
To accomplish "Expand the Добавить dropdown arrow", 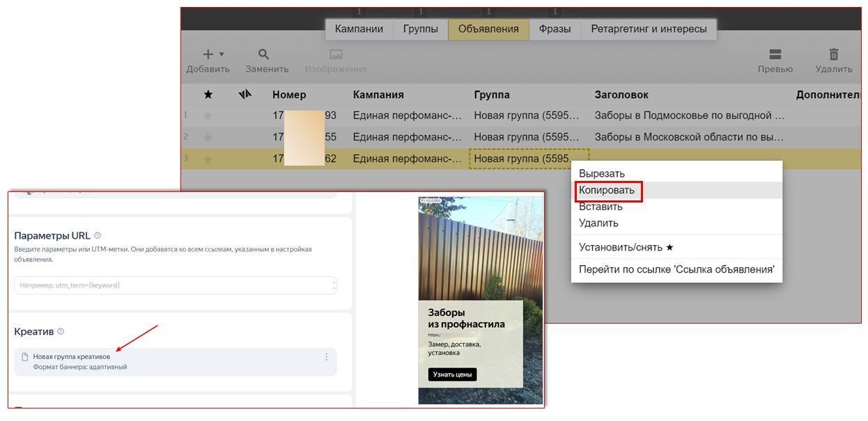I will click(222, 54).
